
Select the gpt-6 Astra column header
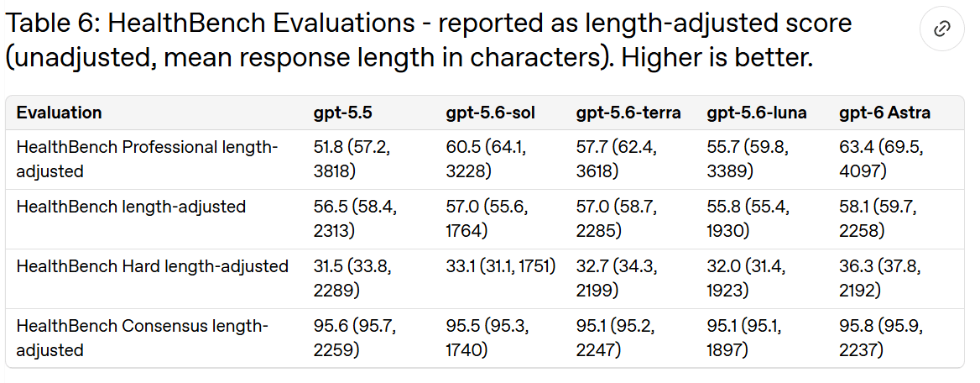tap(884, 113)
